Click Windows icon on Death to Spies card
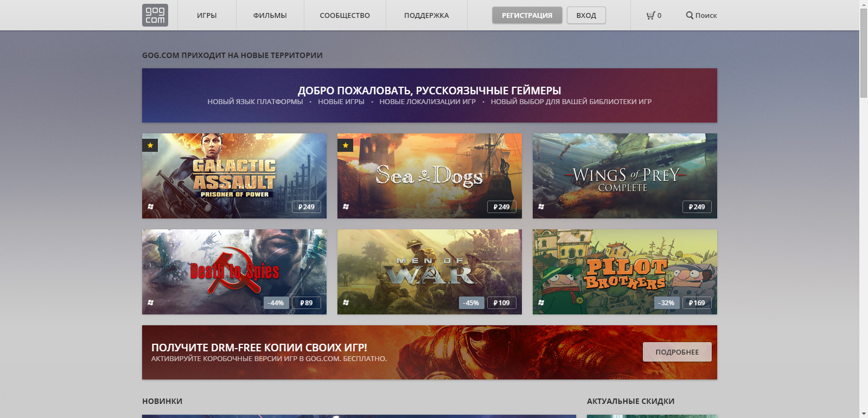This screenshot has height=418, width=868. point(151,303)
